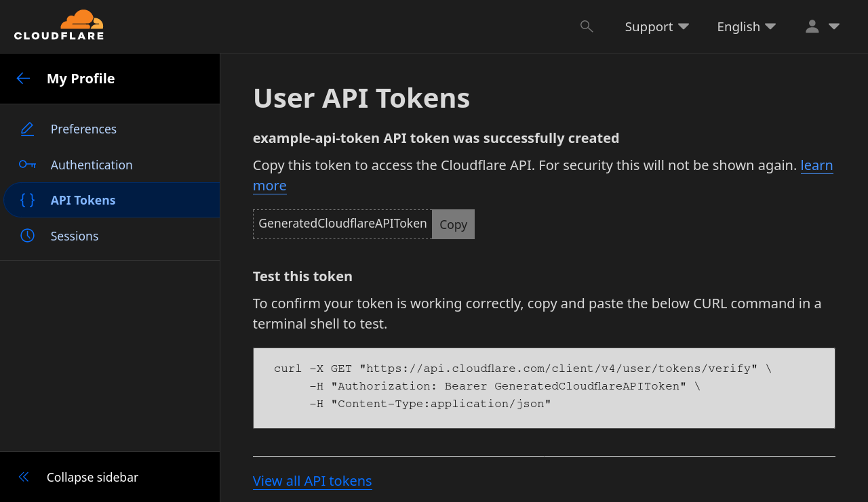Screen dimensions: 868x502
Task: Open the Support dropdown
Action: point(656,26)
